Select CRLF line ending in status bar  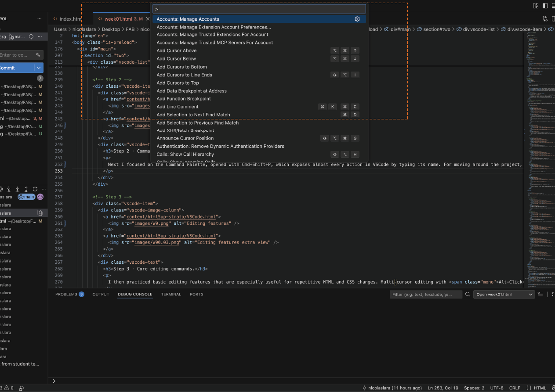(514, 388)
